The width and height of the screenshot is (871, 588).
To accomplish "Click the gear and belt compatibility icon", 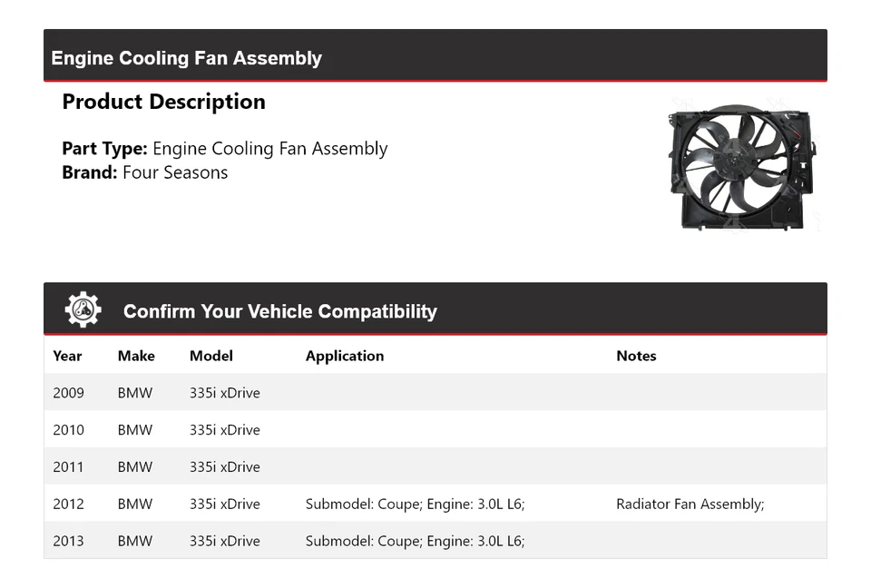I will [83, 309].
